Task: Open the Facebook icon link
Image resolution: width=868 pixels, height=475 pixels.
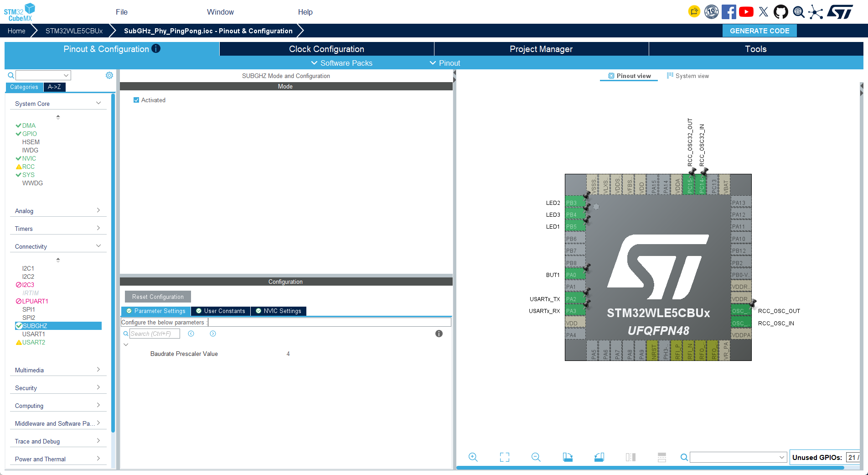Action: [x=728, y=12]
